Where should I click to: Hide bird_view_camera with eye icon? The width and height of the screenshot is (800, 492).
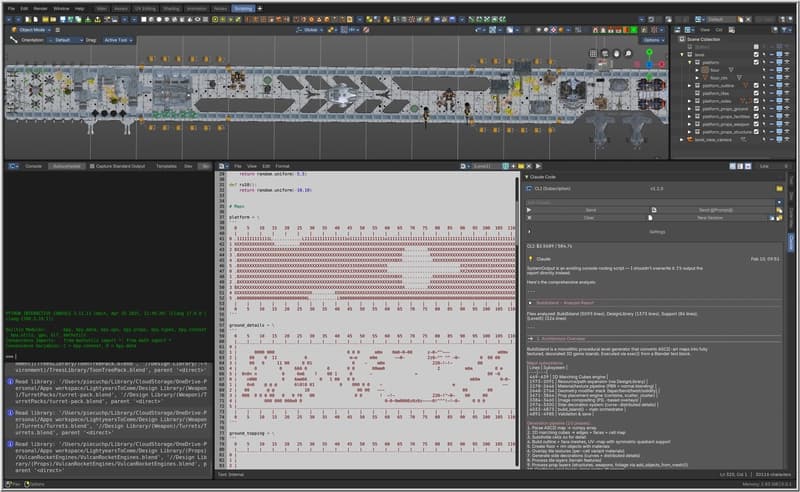pos(787,139)
